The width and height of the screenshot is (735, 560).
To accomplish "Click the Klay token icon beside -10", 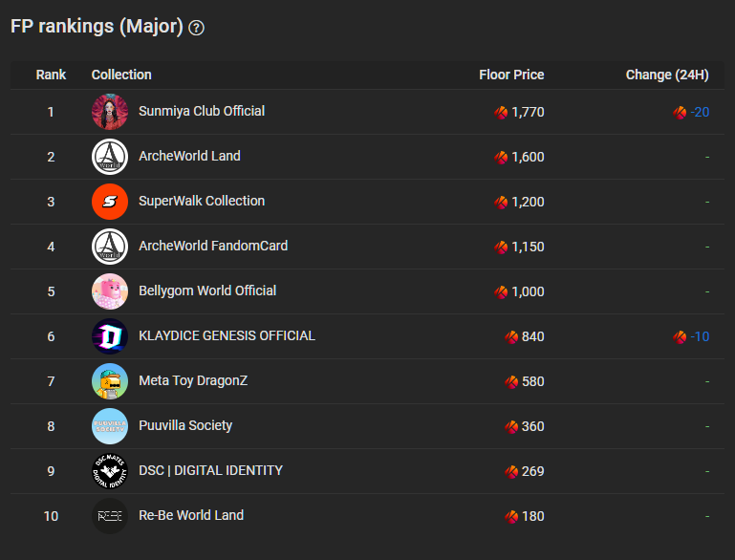I will [680, 337].
